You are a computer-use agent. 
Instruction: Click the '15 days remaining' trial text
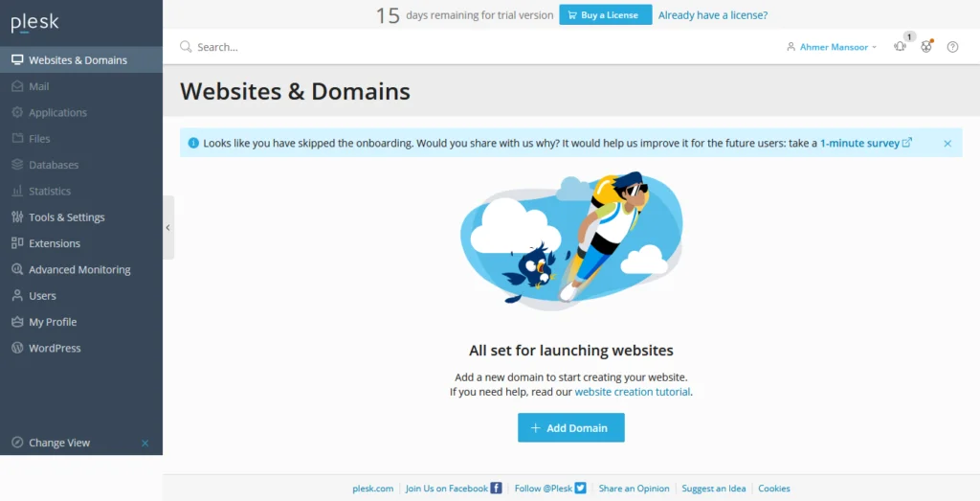tap(464, 15)
